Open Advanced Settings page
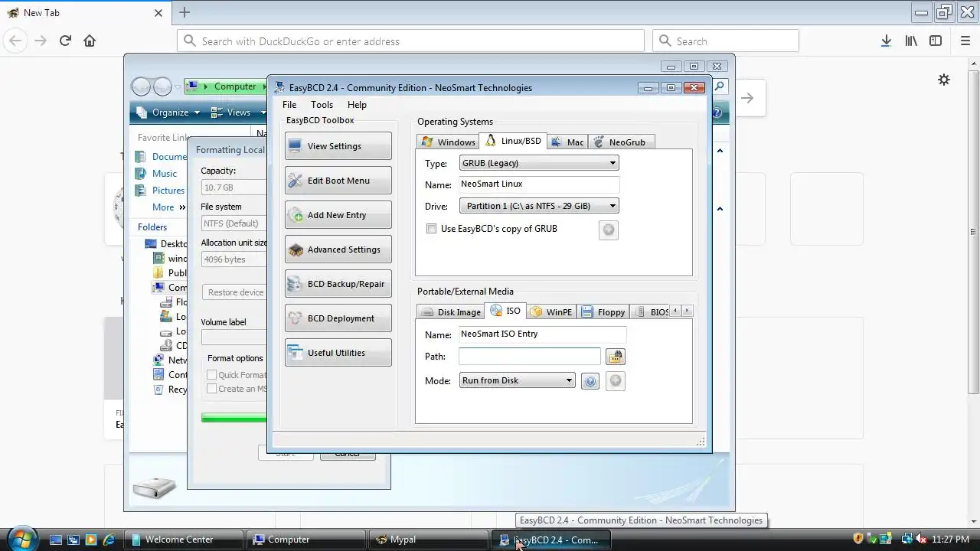The image size is (980, 551). pos(338,249)
